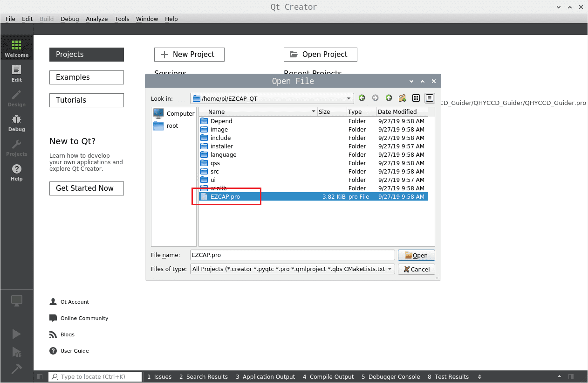Go to Debug mode in the sidebar
The height and width of the screenshot is (383, 588).
point(17,123)
